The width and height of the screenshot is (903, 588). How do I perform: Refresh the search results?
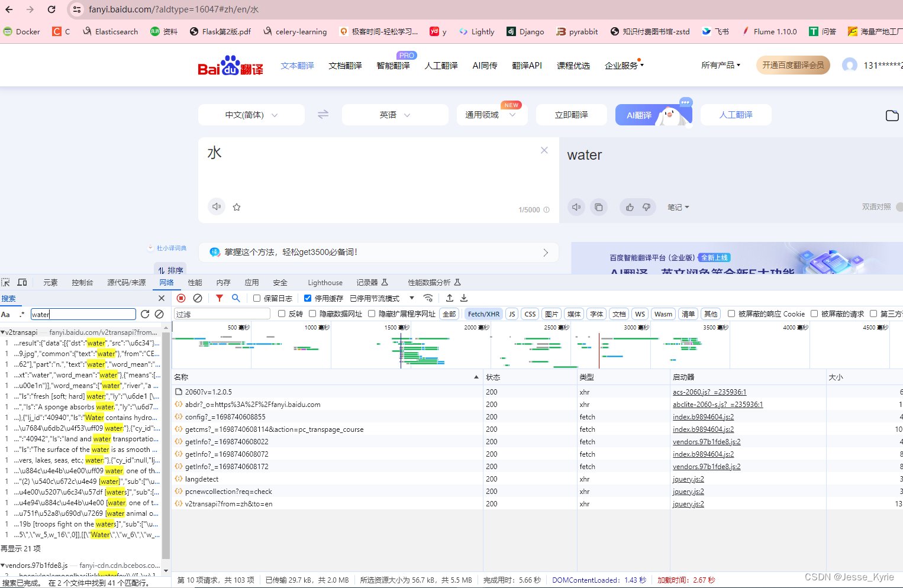click(x=145, y=314)
